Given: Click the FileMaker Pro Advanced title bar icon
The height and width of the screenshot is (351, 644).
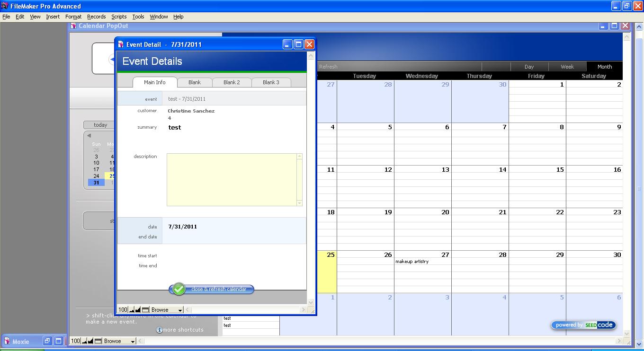Looking at the screenshot, I should coord(5,6).
